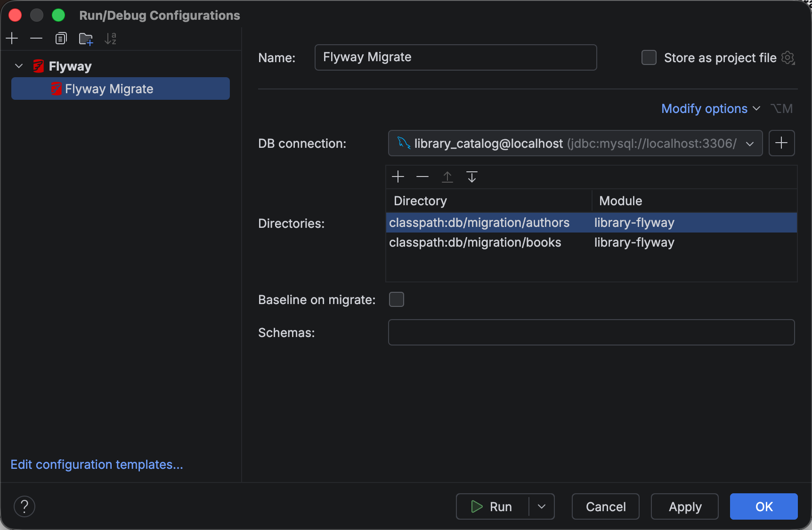Collapse the Flyway configuration group
812x530 pixels.
click(x=19, y=66)
